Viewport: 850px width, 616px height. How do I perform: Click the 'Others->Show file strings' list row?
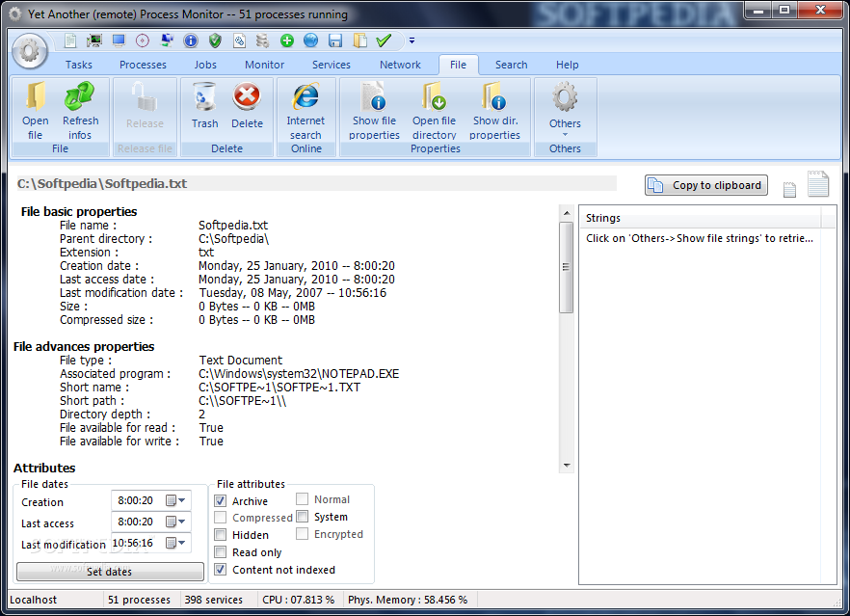pos(700,238)
